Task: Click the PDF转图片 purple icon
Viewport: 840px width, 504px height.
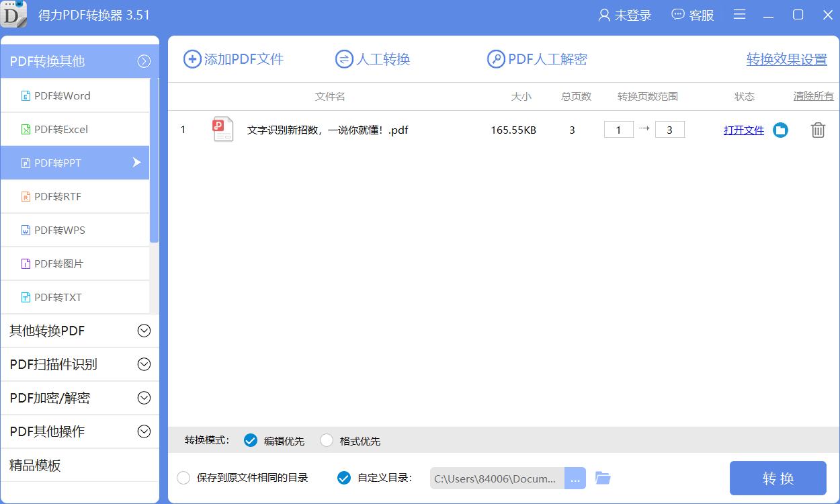Action: (26, 264)
